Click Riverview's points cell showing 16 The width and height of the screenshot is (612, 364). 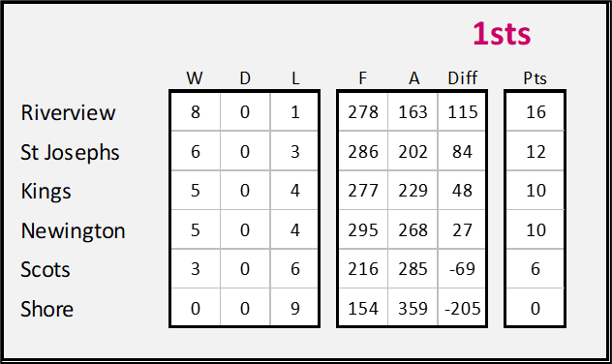(535, 112)
